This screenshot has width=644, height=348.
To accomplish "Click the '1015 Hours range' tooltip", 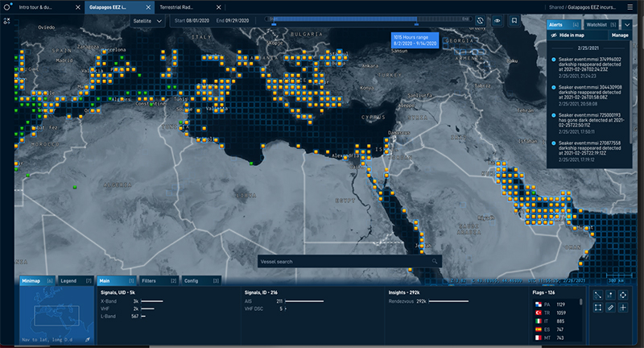I will pyautogui.click(x=415, y=40).
